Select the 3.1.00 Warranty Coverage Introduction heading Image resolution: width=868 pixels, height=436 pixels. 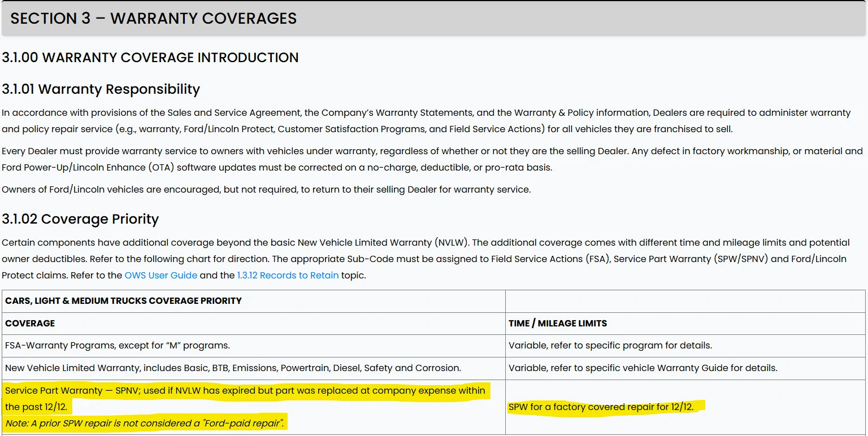click(x=150, y=58)
